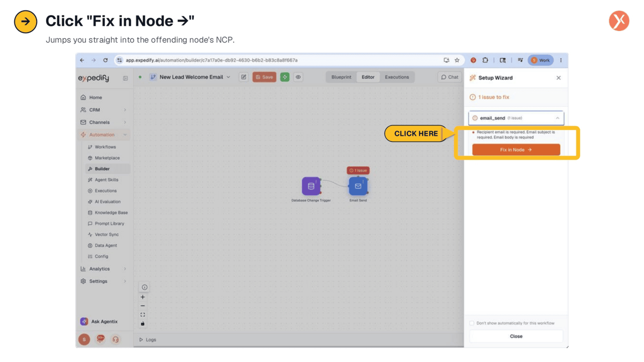Open the Chat panel
This screenshot has width=644, height=362.
[x=450, y=77]
